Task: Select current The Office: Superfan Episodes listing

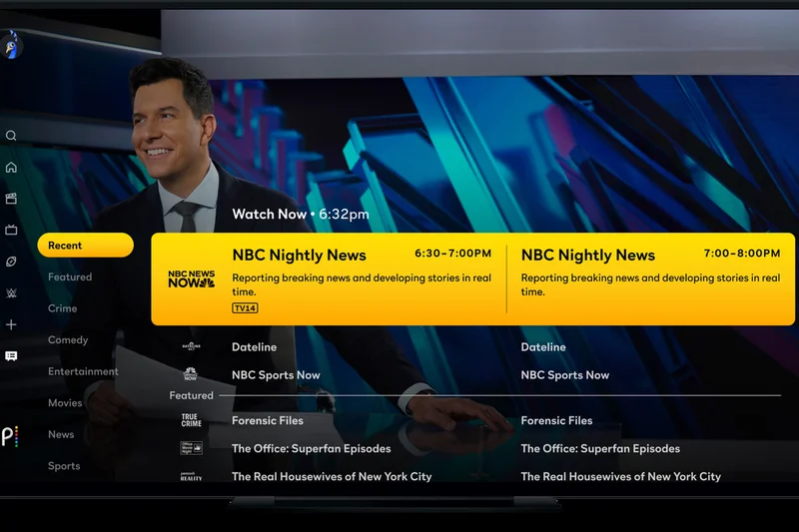Action: 311,449
